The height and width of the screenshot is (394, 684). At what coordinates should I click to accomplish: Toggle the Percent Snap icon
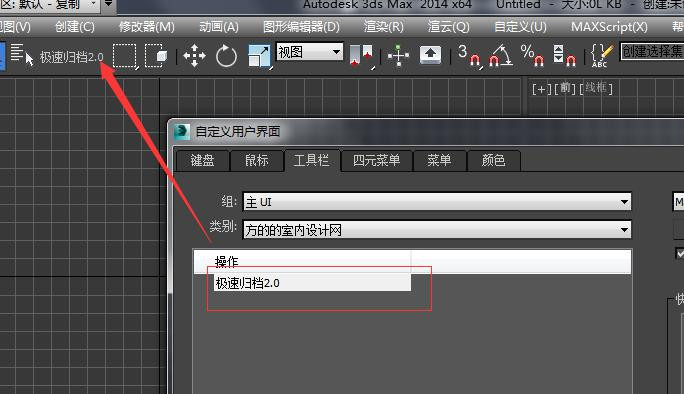pyautogui.click(x=532, y=56)
